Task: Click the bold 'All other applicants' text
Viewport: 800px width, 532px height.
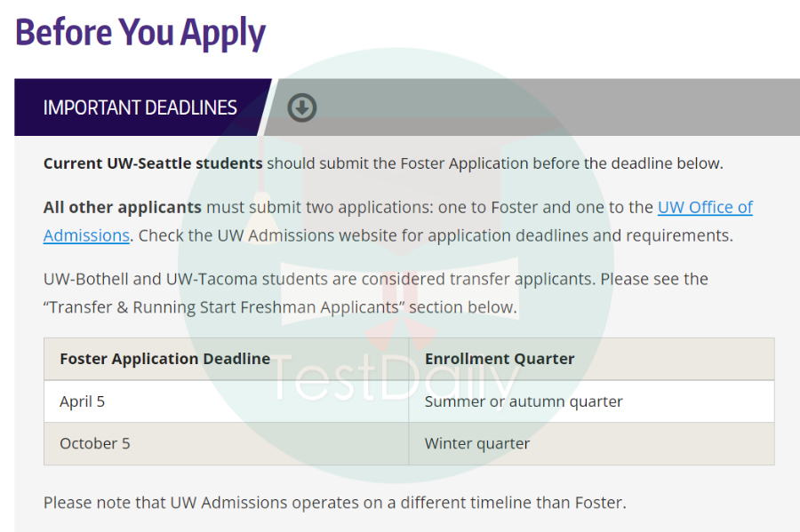Action: (123, 208)
